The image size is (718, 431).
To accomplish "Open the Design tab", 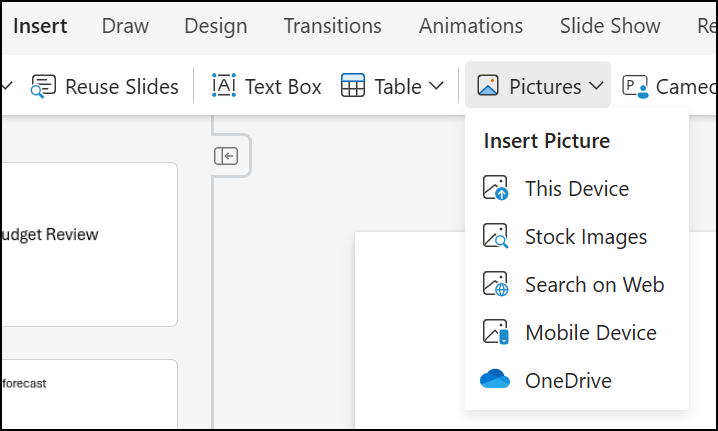I will [x=216, y=26].
